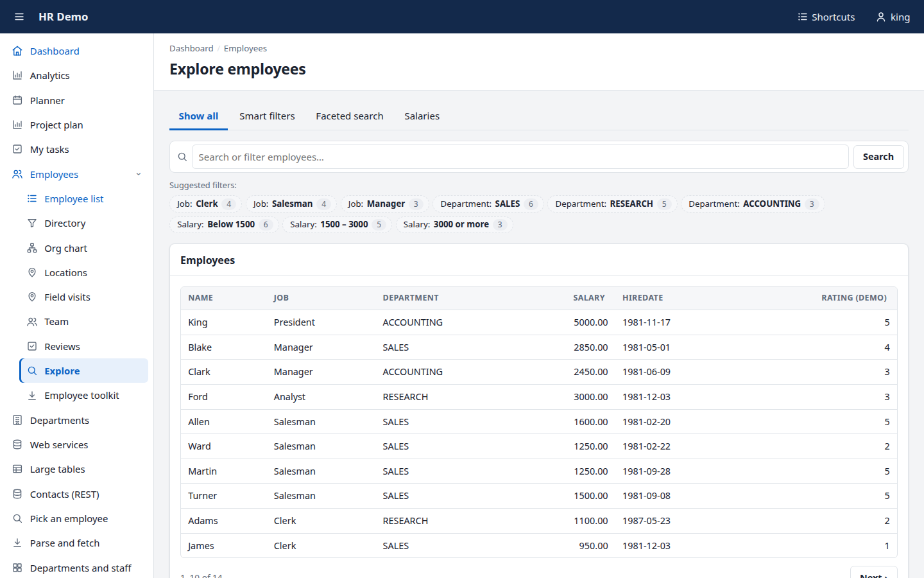924x578 pixels.
Task: Apply the Department: ACCOUNTING filter chip
Action: (x=753, y=204)
